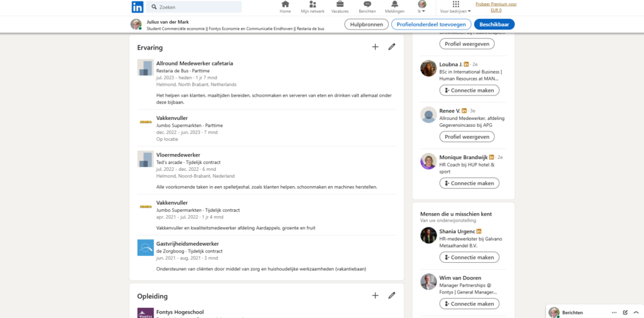
Task: Click Jumbo logo beside Parttime Vakkenvuller
Action: (x=145, y=121)
